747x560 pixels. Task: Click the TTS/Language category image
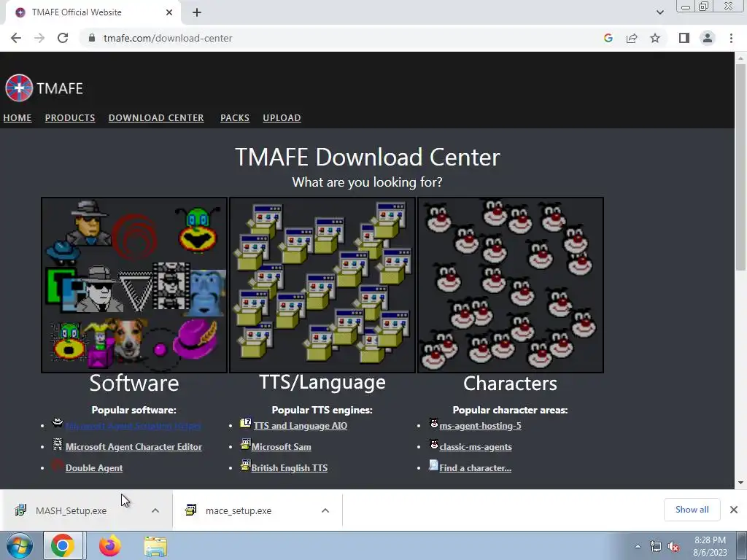322,285
